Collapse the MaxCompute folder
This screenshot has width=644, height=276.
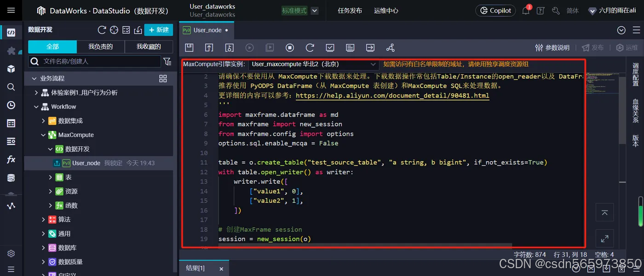click(x=43, y=135)
